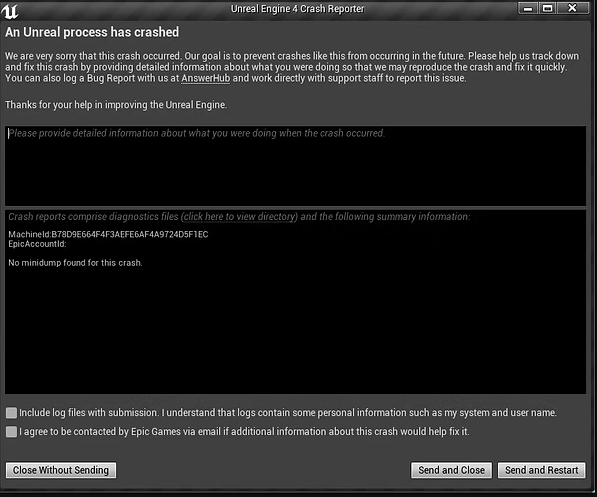The width and height of the screenshot is (597, 497).
Task: Open the AnswerHub link
Action: pyautogui.click(x=206, y=78)
